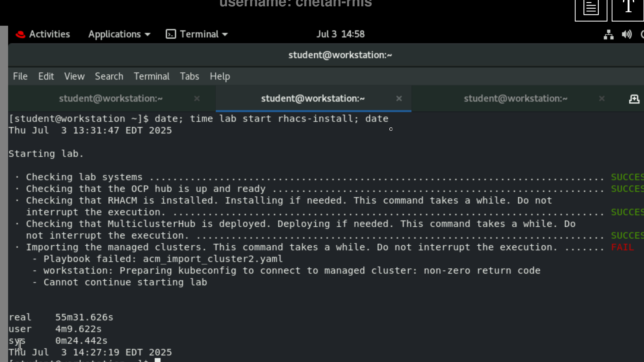This screenshot has height=362, width=644.
Task: Click the volume speaker icon
Action: (x=626, y=34)
